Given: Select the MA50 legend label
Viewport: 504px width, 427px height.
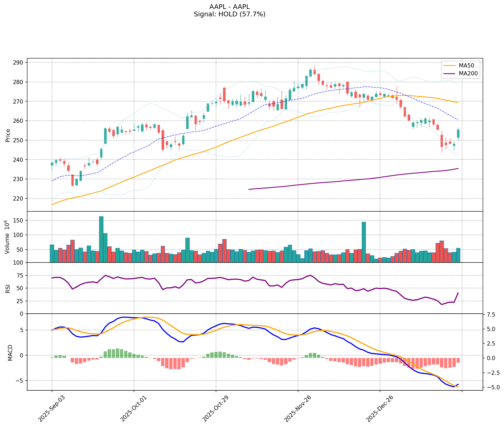Looking at the screenshot, I should point(466,66).
